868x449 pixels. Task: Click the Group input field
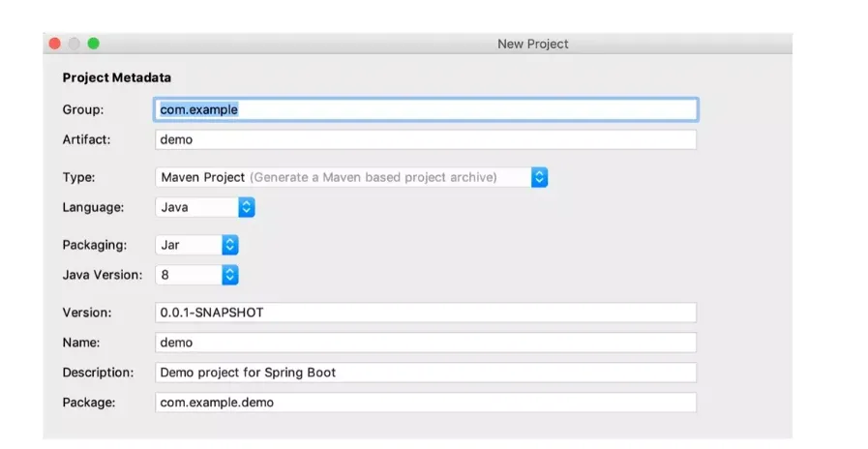(426, 109)
